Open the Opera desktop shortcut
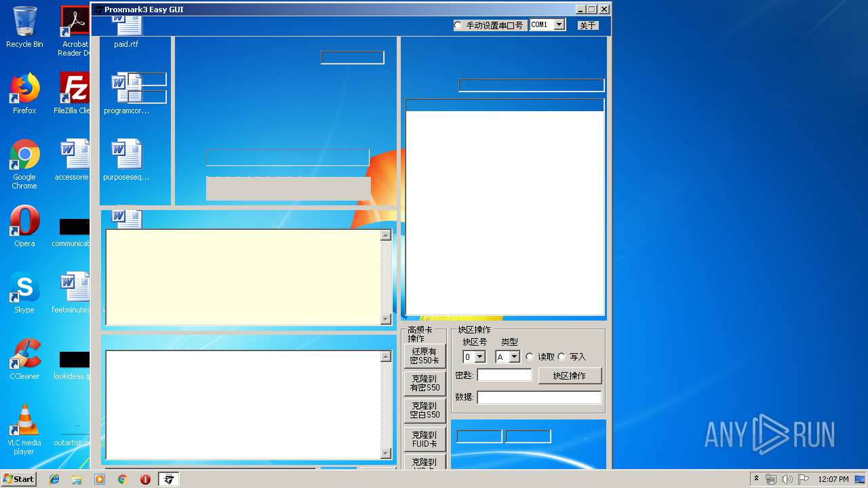Screen dimensions: 868x488 [24, 226]
